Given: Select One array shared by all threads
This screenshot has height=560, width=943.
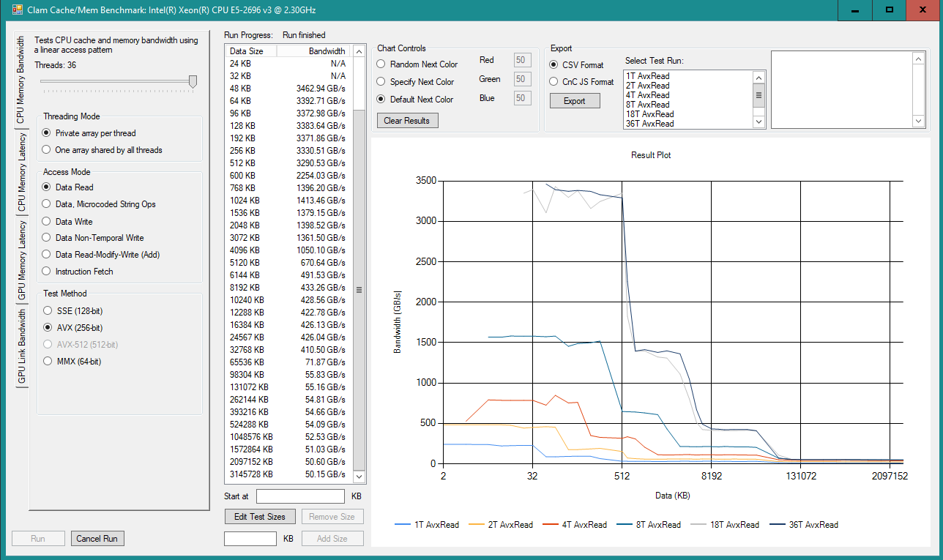Looking at the screenshot, I should (48, 150).
